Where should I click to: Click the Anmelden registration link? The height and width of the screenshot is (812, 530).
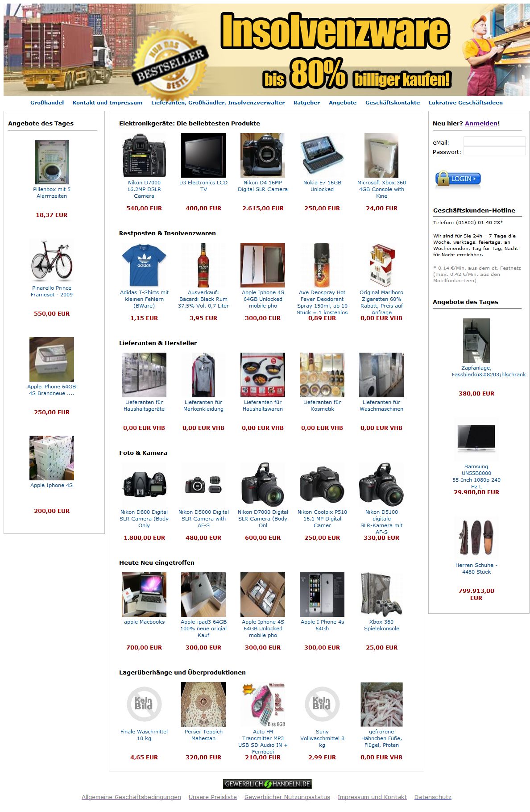click(x=481, y=123)
